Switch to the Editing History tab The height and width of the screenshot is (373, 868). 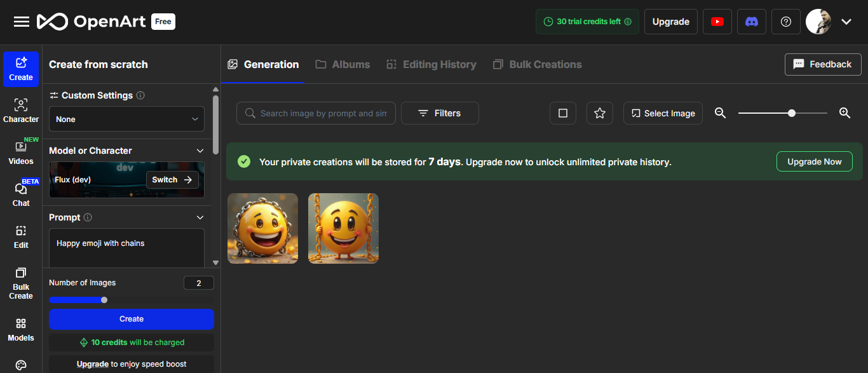pyautogui.click(x=431, y=64)
